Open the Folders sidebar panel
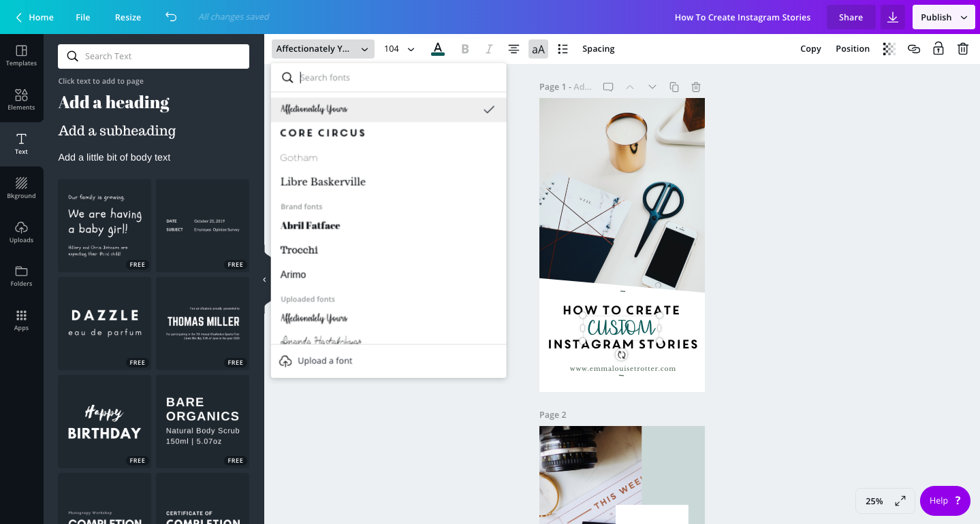Screen dimensions: 980x524 click(21, 276)
